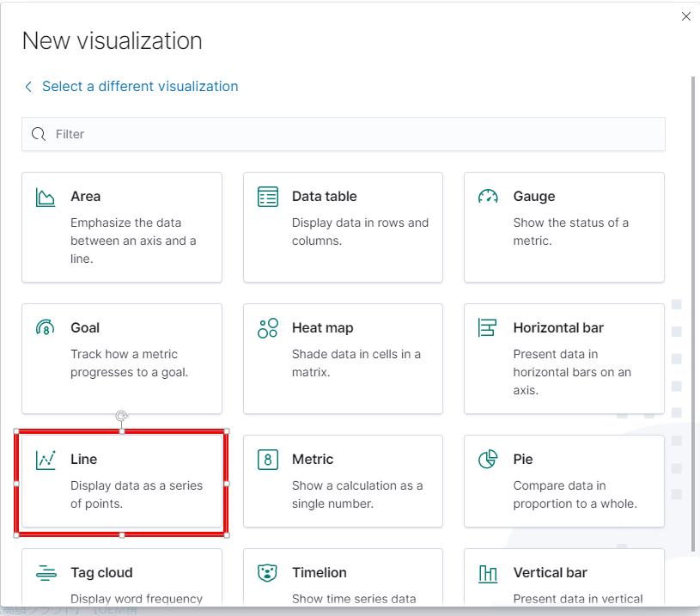Choose the Line title
The image size is (700, 616).
pos(83,459)
